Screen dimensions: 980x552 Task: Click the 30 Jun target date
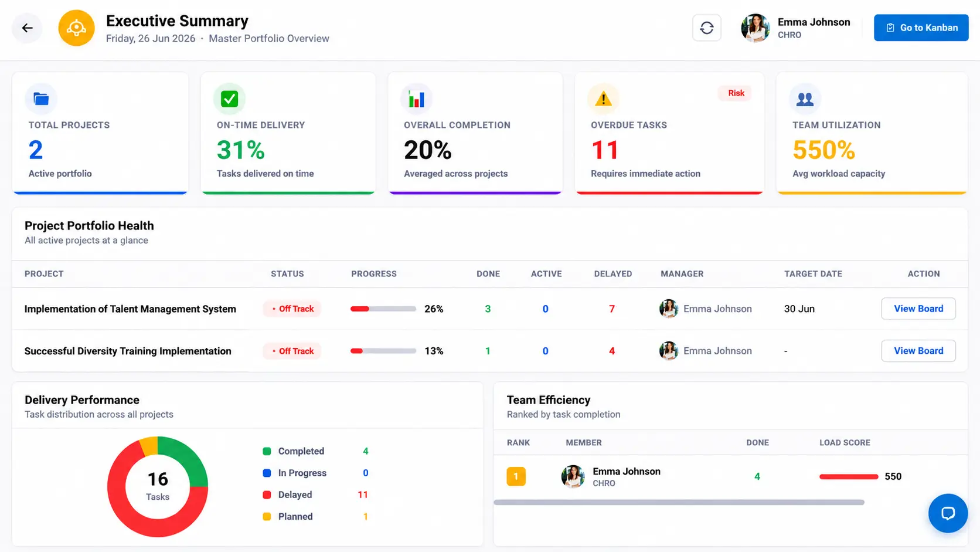[x=799, y=309]
